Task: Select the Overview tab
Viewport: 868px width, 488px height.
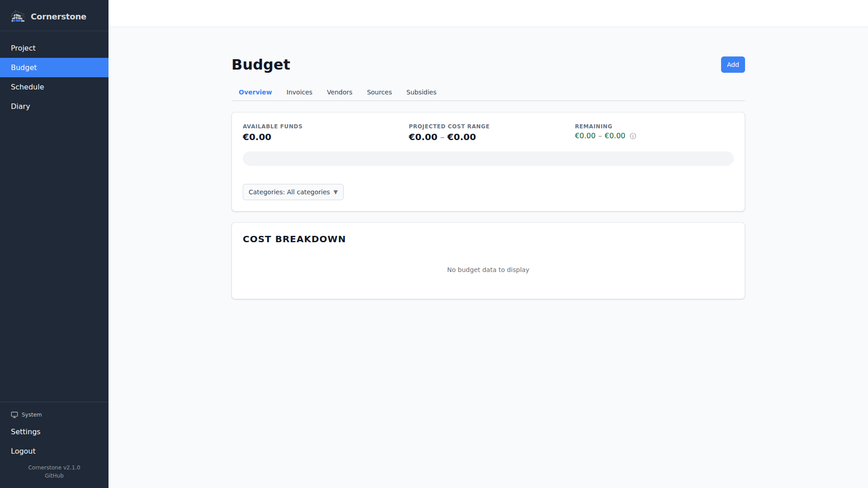Action: tap(255, 92)
